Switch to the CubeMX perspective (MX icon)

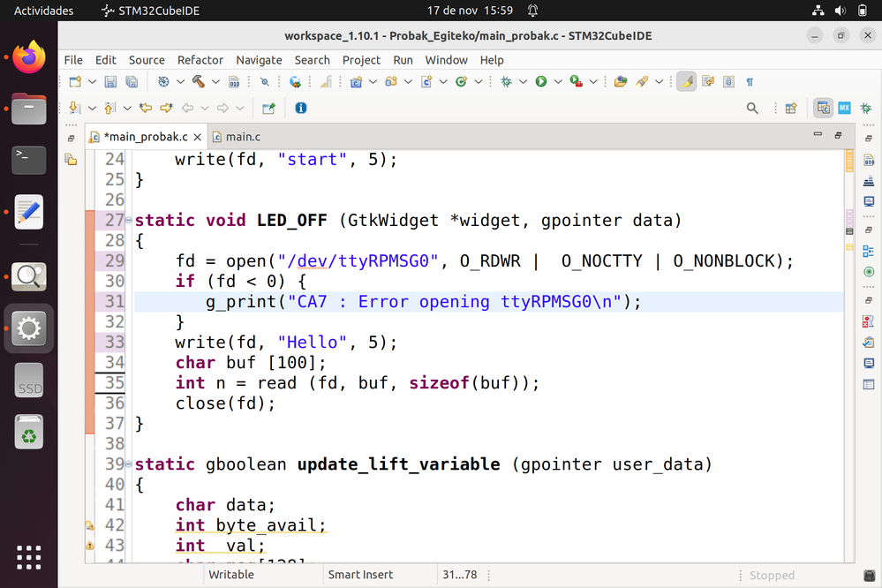point(844,108)
